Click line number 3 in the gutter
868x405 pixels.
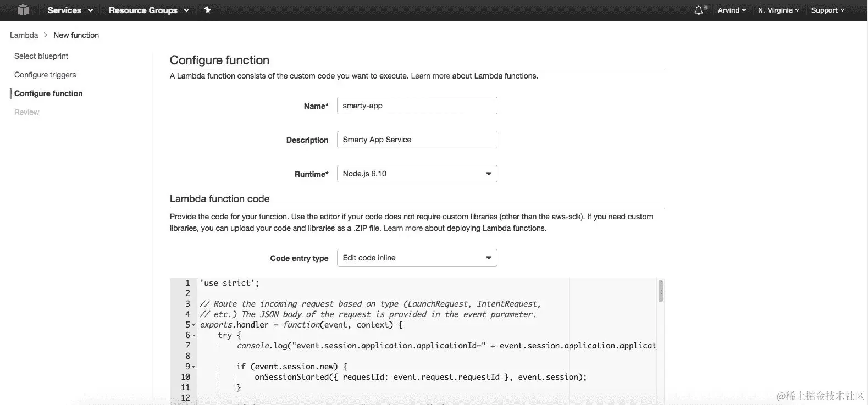coord(187,304)
